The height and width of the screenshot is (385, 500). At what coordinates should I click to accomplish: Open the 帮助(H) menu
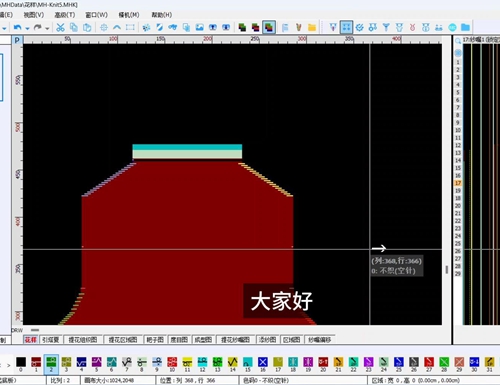pos(162,15)
